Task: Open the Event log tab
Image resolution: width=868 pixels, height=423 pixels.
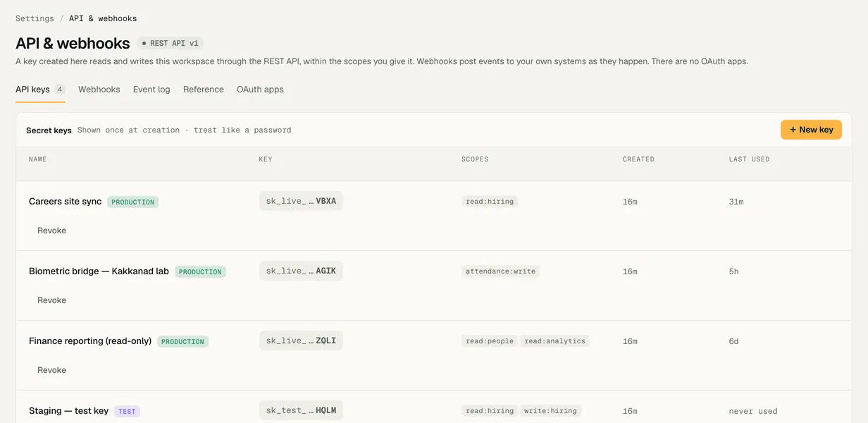Action: point(151,90)
